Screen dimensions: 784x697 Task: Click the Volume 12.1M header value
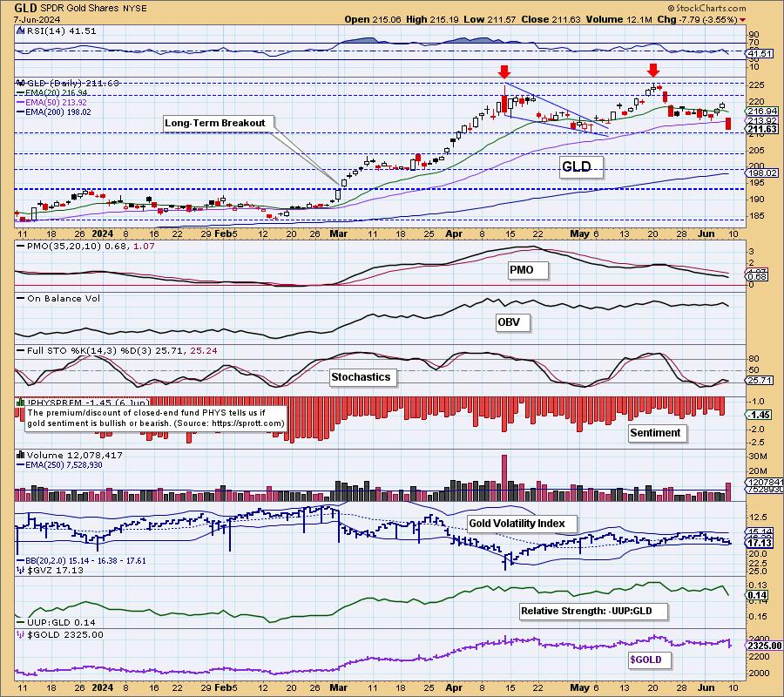click(619, 19)
